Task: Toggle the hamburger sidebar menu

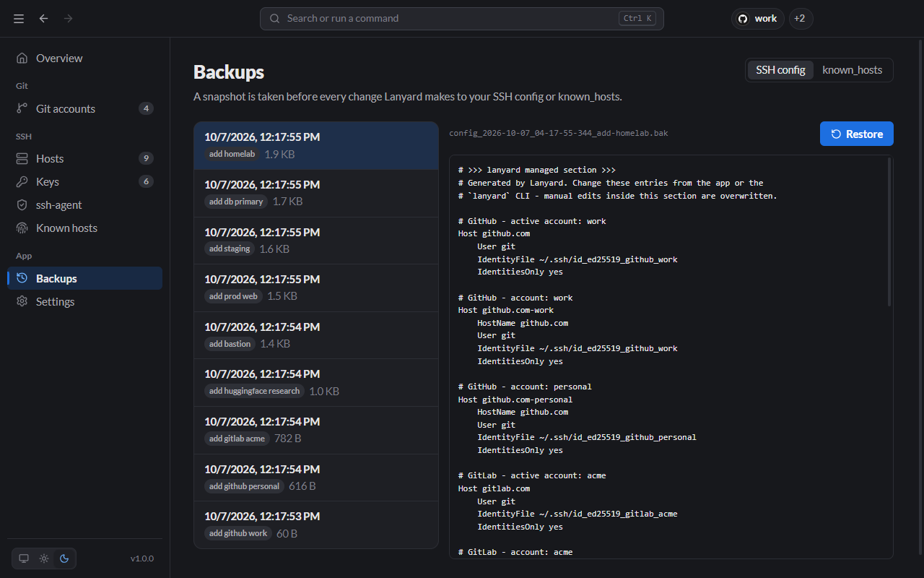Action: [19, 19]
